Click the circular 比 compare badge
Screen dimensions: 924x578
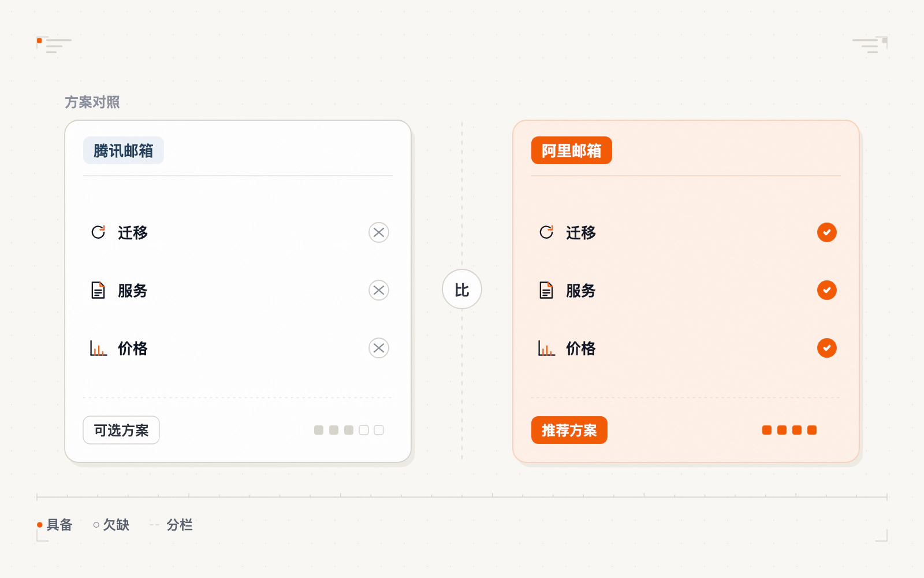point(462,289)
